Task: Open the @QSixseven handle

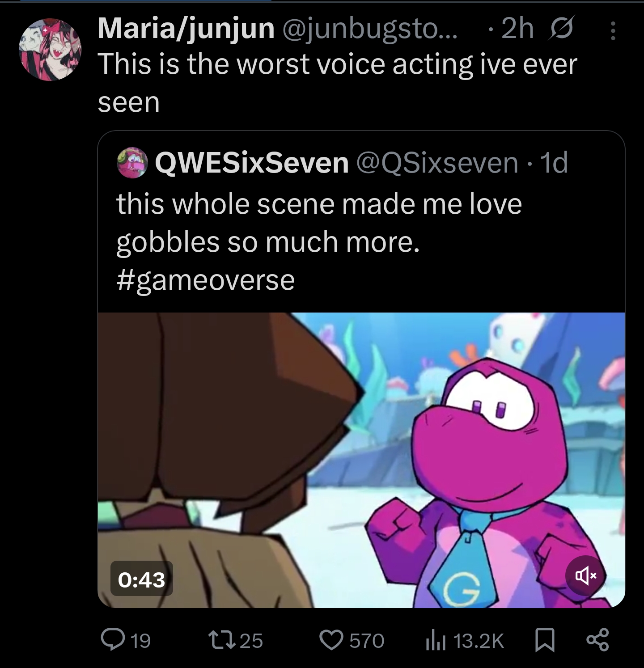Action: point(437,162)
